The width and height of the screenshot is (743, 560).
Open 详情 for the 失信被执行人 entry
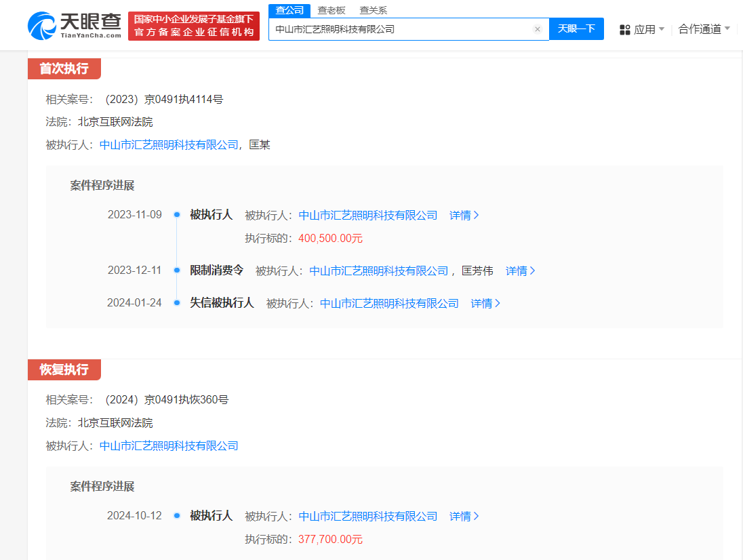click(x=485, y=303)
